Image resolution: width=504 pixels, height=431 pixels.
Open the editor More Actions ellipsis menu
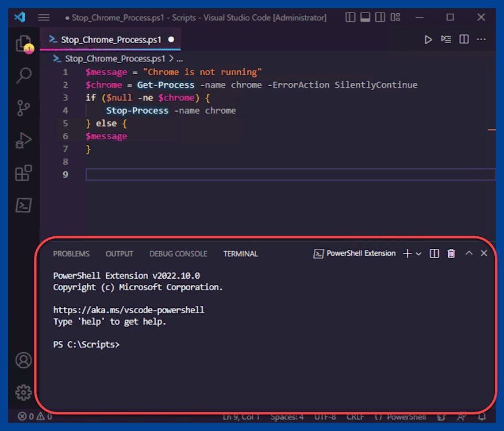(481, 40)
